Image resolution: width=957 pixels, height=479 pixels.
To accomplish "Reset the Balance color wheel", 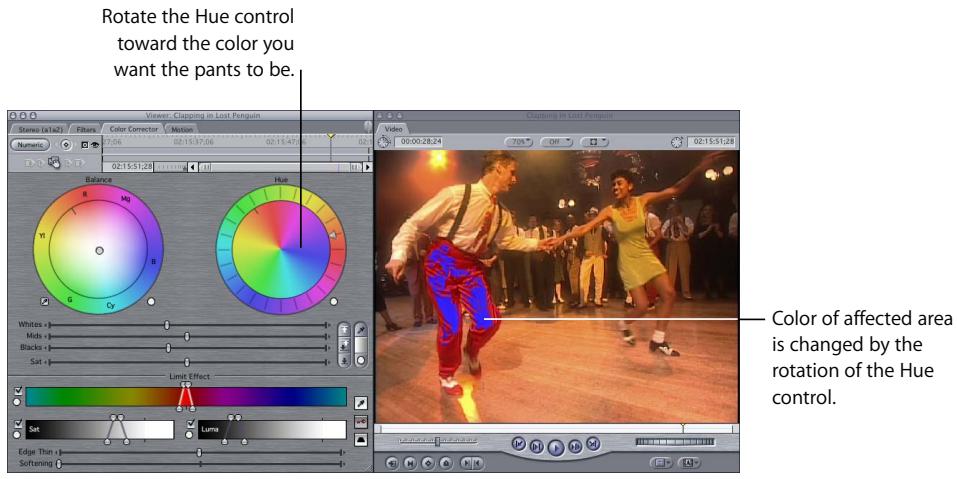I will 151,301.
